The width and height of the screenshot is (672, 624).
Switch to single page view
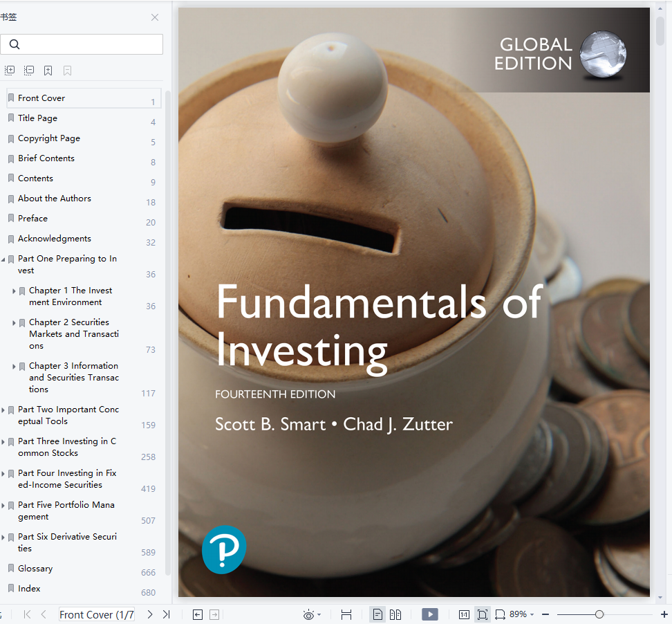click(x=377, y=614)
